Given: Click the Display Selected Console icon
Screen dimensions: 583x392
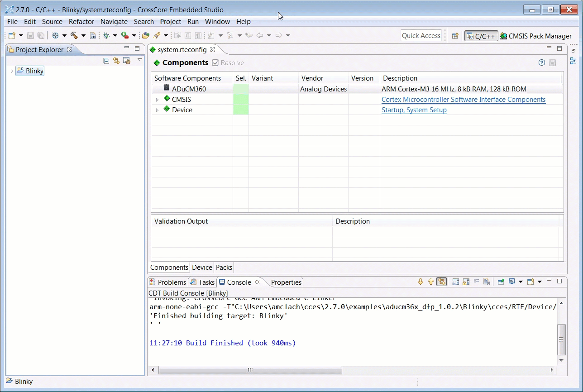Looking at the screenshot, I should coord(512,282).
